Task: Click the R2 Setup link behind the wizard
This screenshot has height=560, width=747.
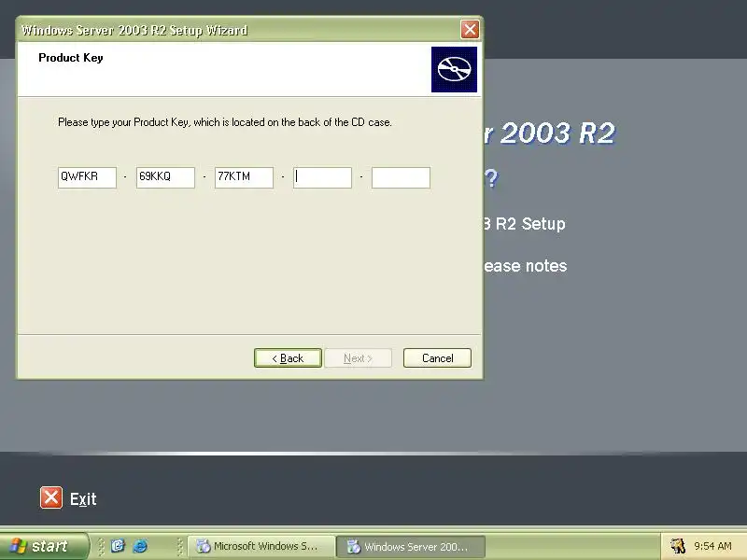Action: tap(525, 224)
